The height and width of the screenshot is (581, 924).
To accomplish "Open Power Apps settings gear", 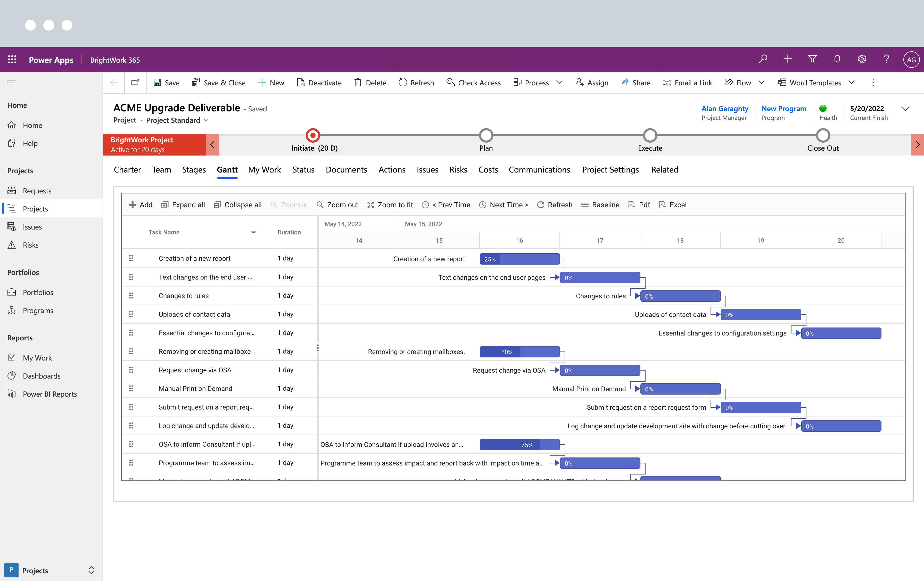I will tap(862, 59).
